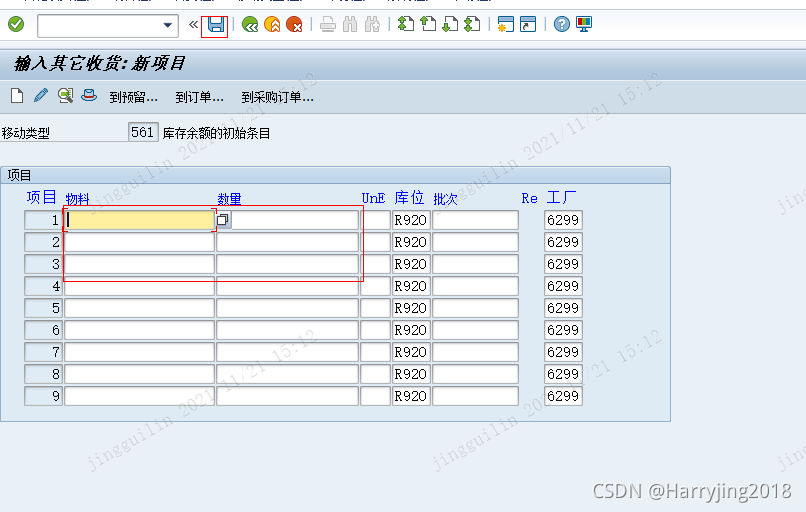The width and height of the screenshot is (806, 512).
Task: Click the 移动类型 label
Action: (x=26, y=133)
